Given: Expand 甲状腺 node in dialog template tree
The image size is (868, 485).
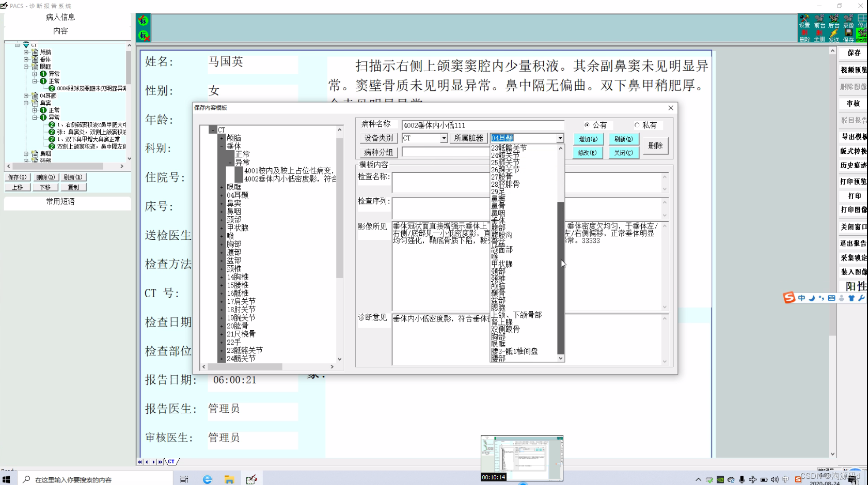Looking at the screenshot, I should [222, 228].
